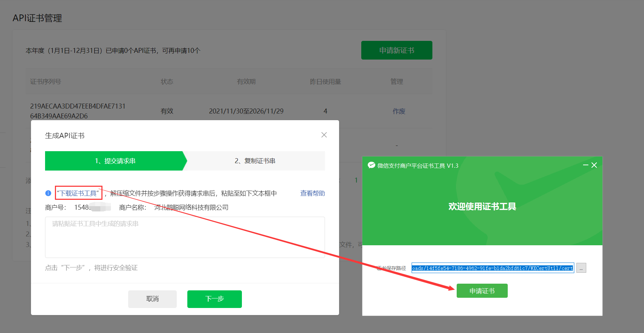Image resolution: width=644 pixels, height=333 pixels.
Task: Click the 欢迎使用证书工具 heading
Action: click(x=482, y=206)
